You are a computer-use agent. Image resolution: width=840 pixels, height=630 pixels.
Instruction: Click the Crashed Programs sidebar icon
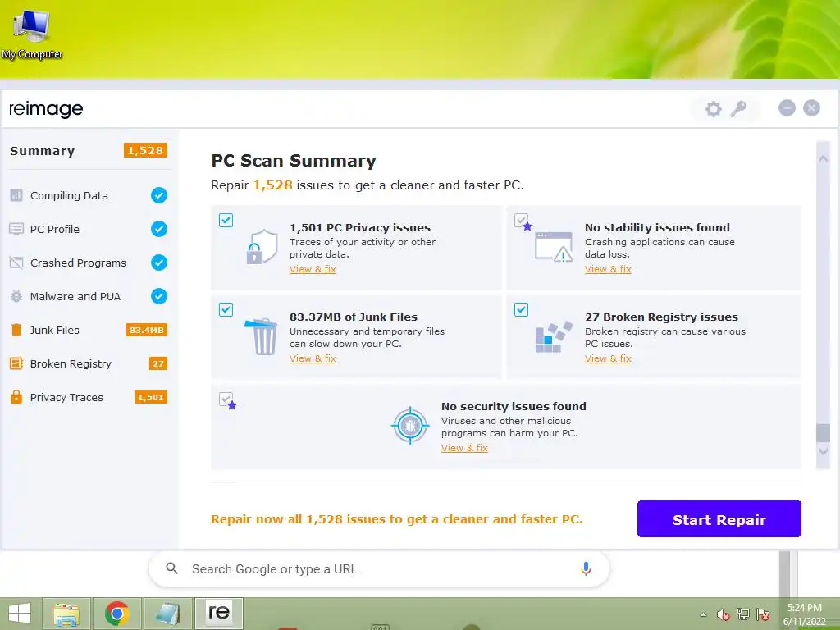pos(16,262)
